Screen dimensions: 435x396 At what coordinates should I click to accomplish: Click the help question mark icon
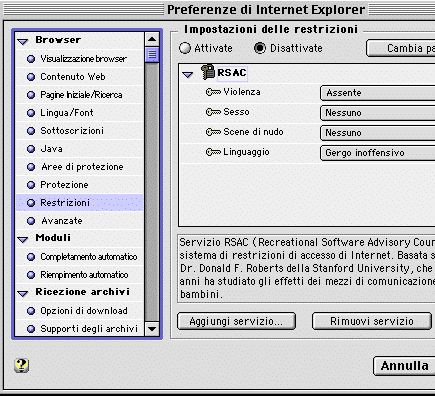pos(22,365)
